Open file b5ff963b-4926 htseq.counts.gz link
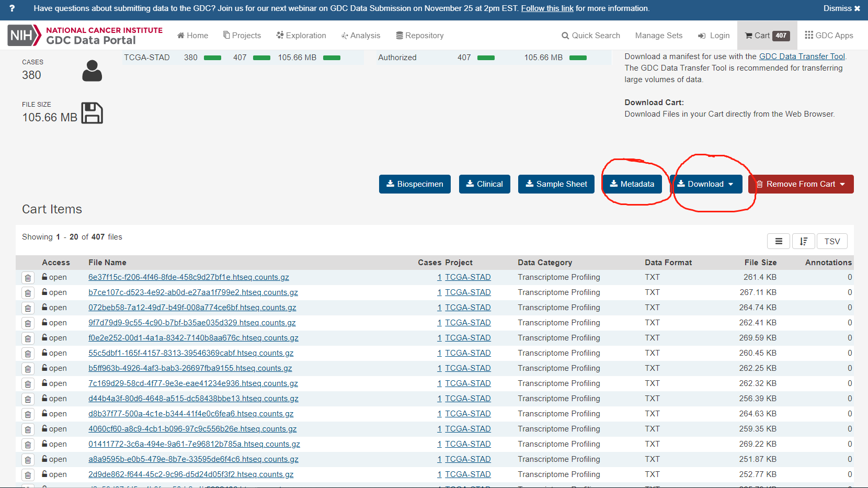 (x=190, y=368)
